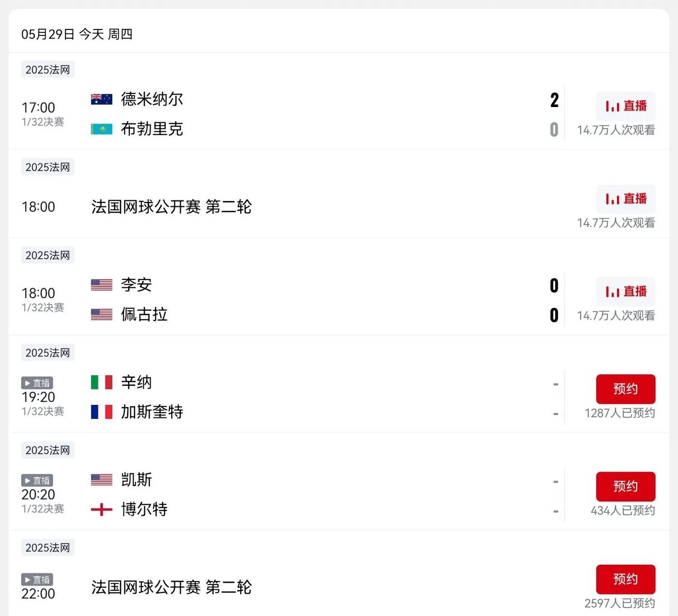Reserve 辛纳 vs 加斯奎特 match with 预约

tap(626, 389)
